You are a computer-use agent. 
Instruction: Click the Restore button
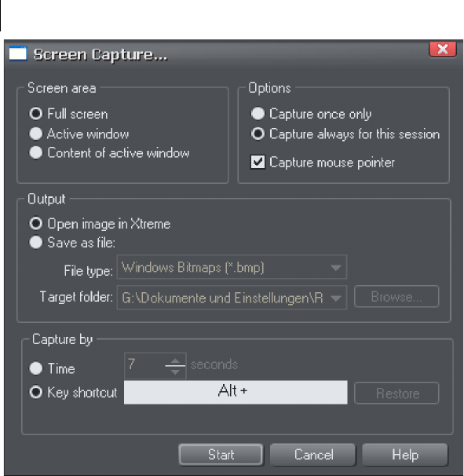(396, 393)
